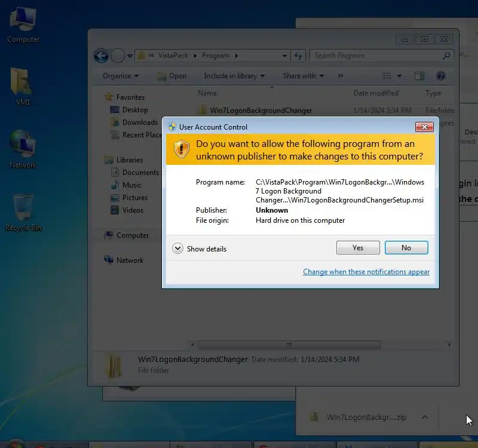Toggle preview pane icon

(419, 76)
